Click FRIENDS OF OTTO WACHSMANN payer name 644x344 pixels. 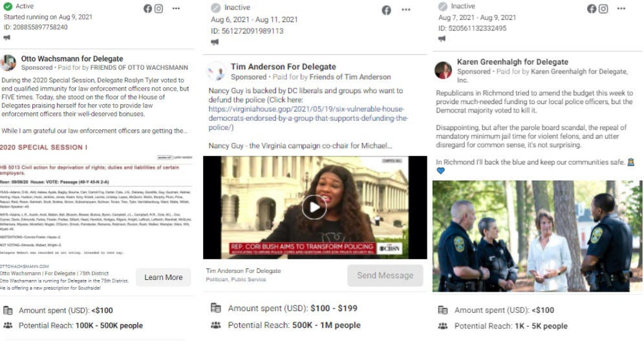[139, 68]
